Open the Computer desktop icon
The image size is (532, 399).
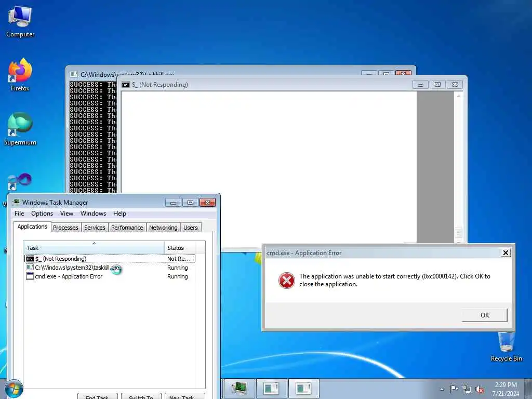tap(20, 22)
